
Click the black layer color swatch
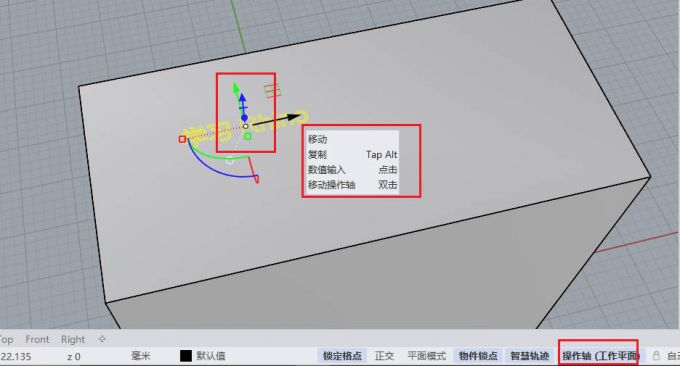pyautogui.click(x=186, y=356)
